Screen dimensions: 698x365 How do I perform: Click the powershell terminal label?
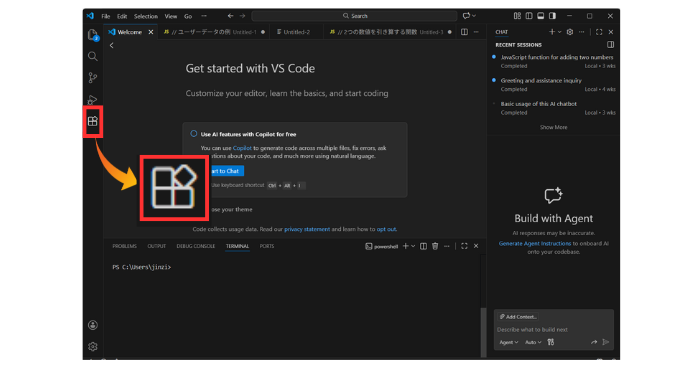381,246
